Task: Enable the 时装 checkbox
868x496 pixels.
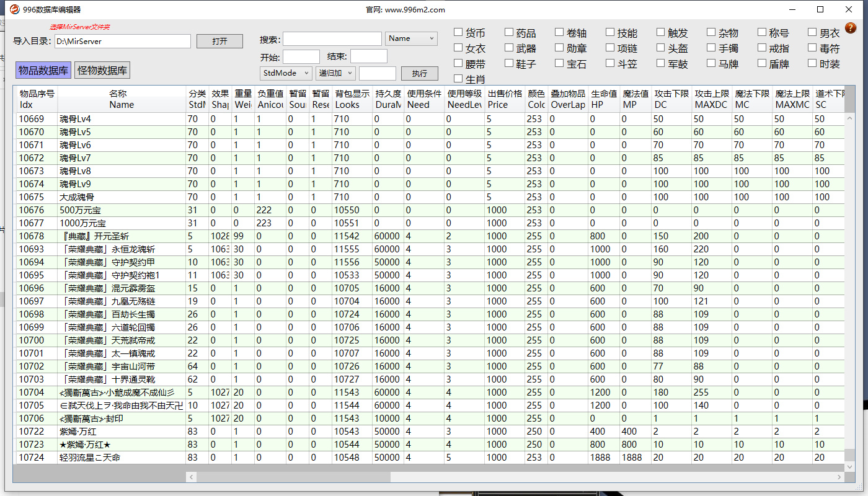Action: [x=813, y=63]
